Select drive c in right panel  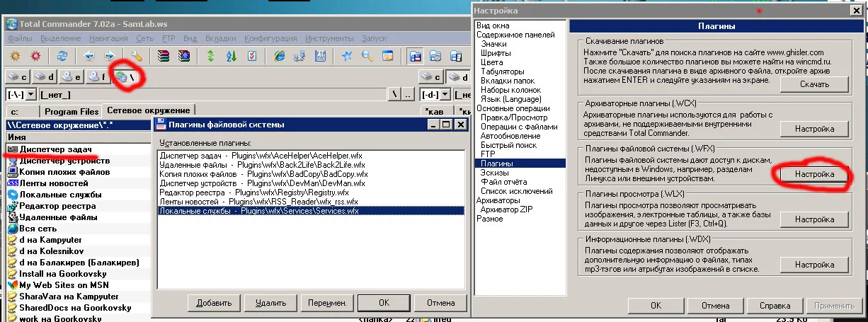click(x=432, y=76)
